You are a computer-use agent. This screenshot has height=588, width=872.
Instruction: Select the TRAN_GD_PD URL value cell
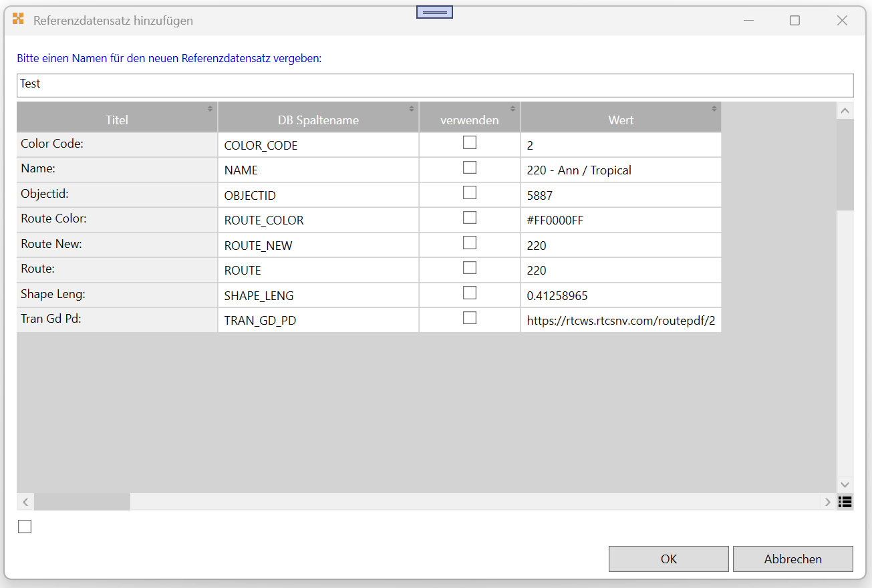click(620, 321)
